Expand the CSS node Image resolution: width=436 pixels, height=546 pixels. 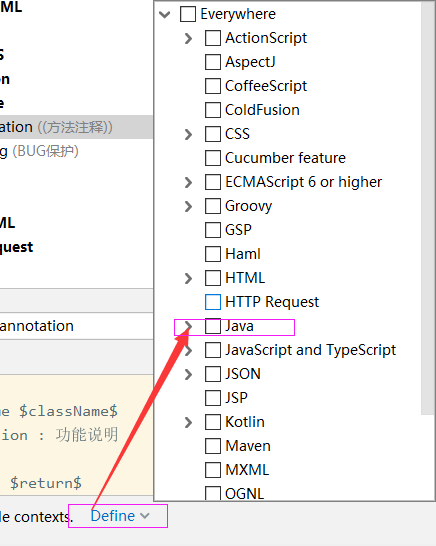coord(188,134)
